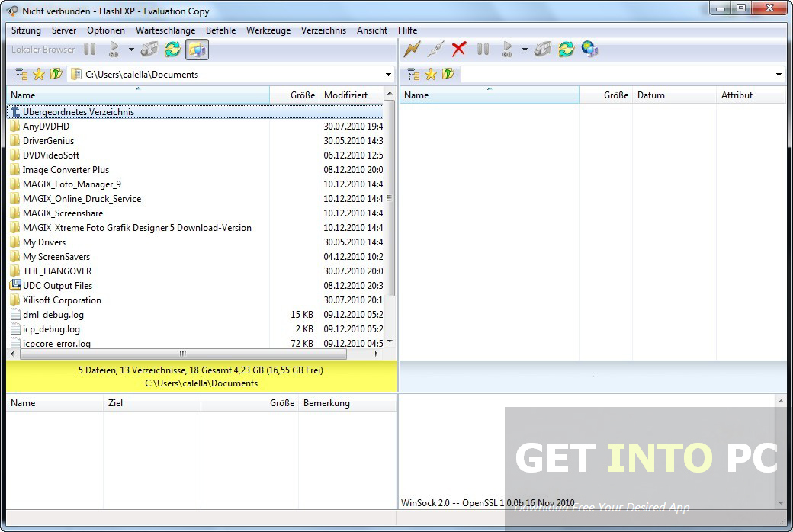Expand the local path dropdown arrow
793x532 pixels.
coord(388,75)
